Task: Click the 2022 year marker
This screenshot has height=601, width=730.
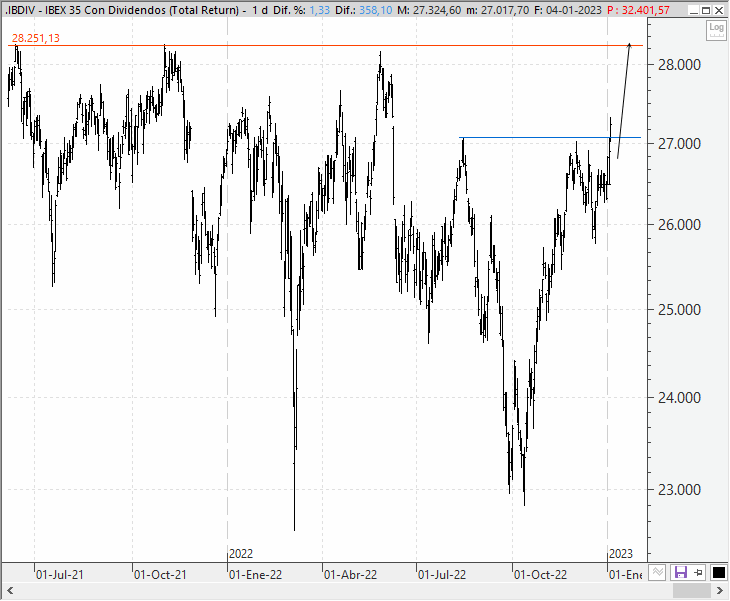Action: click(241, 554)
